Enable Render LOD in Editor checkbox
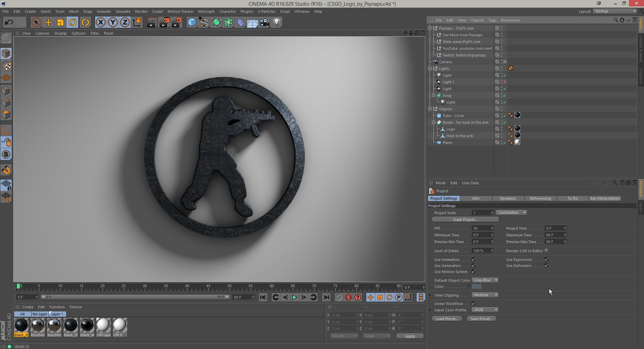Image resolution: width=644 pixels, height=349 pixels. click(x=546, y=250)
